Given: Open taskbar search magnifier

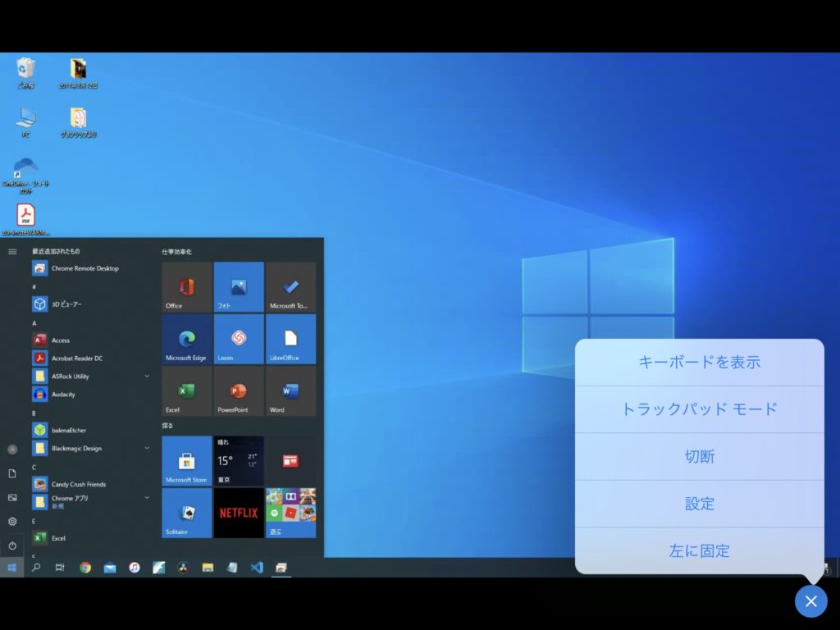Looking at the screenshot, I should coord(36,568).
